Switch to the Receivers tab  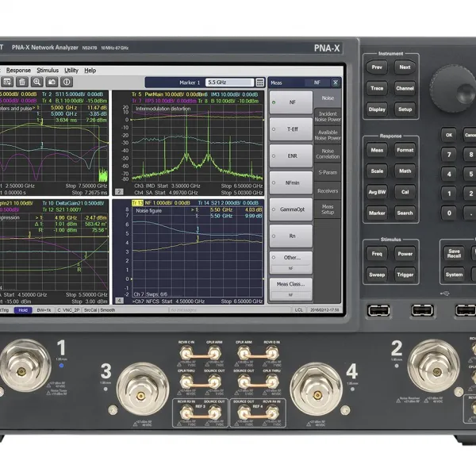328,191
